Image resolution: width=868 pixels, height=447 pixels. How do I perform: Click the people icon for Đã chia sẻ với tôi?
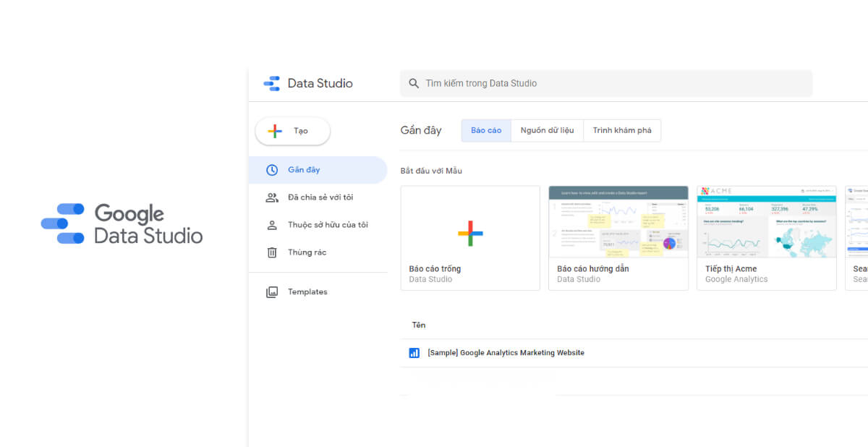(x=272, y=197)
